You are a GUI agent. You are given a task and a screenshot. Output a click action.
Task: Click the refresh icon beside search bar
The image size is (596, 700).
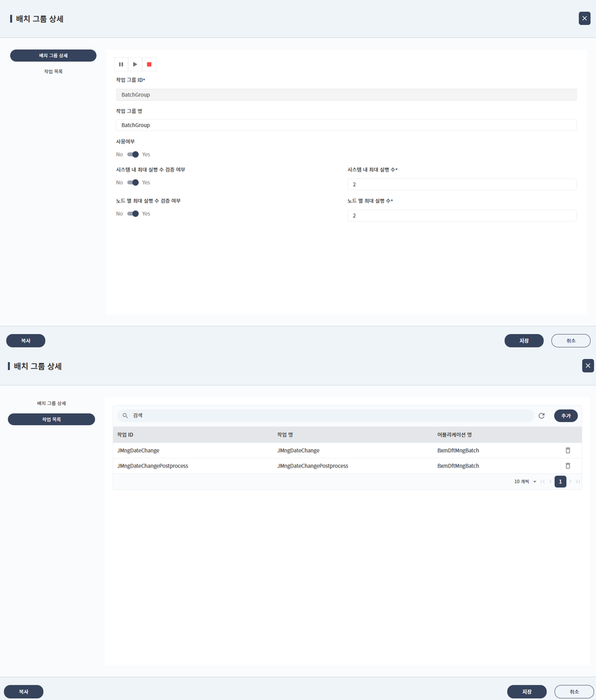click(x=542, y=416)
